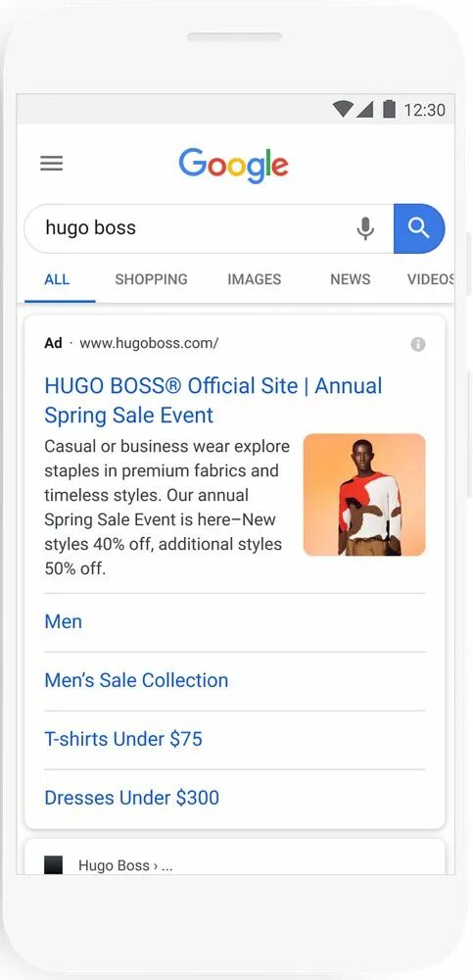Viewport: 473px width, 980px height.
Task: Click the Google logo
Action: (234, 166)
